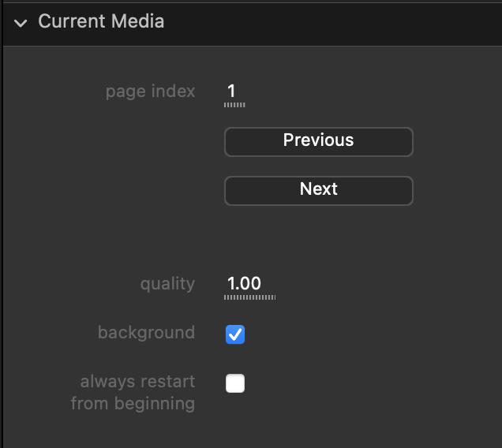Image resolution: width=502 pixels, height=448 pixels.
Task: Click the "from beginning" label line
Action: (x=133, y=404)
